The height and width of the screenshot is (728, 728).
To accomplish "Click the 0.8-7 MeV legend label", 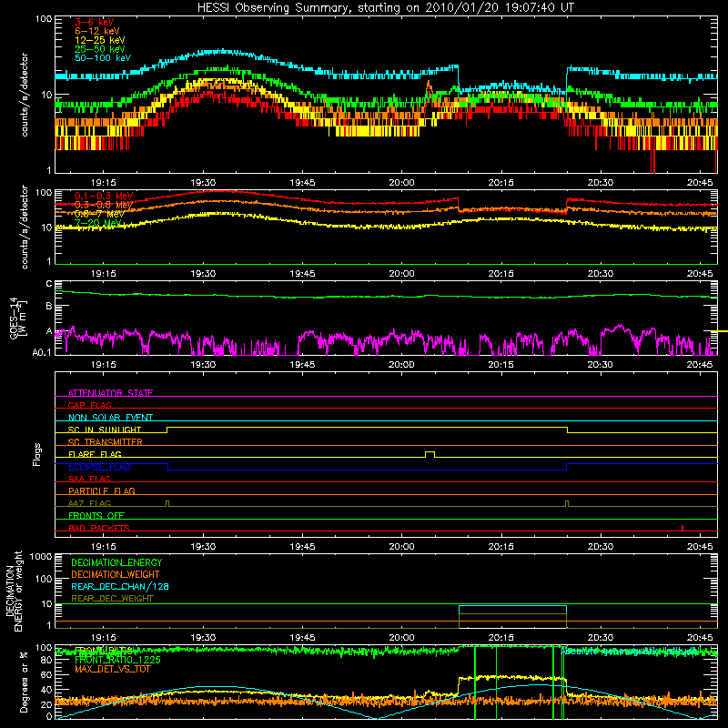I will 99,214.
